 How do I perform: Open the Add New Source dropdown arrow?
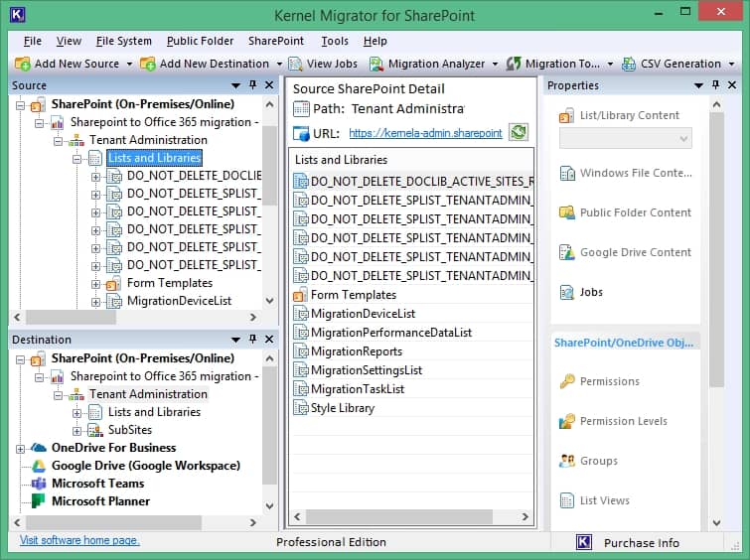tap(129, 65)
